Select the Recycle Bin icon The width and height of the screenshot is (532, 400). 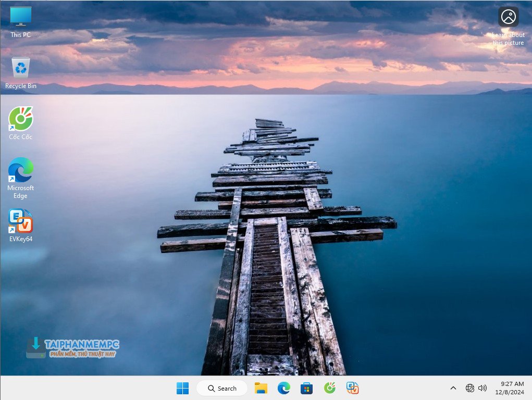21,68
